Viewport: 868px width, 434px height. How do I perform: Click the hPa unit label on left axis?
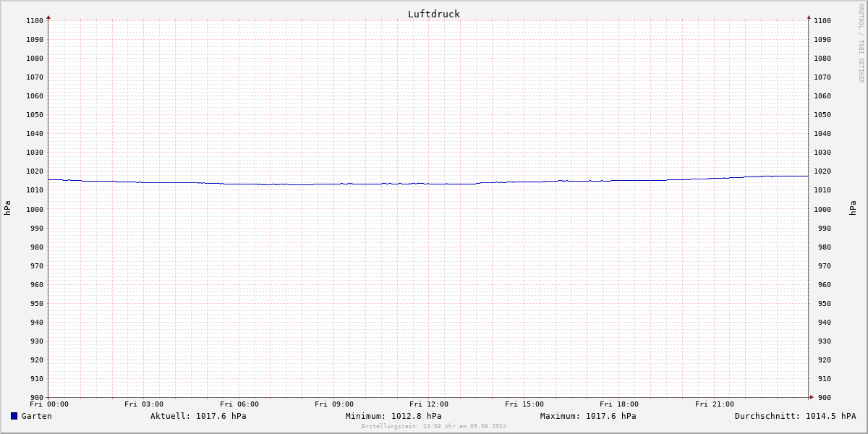point(7,208)
